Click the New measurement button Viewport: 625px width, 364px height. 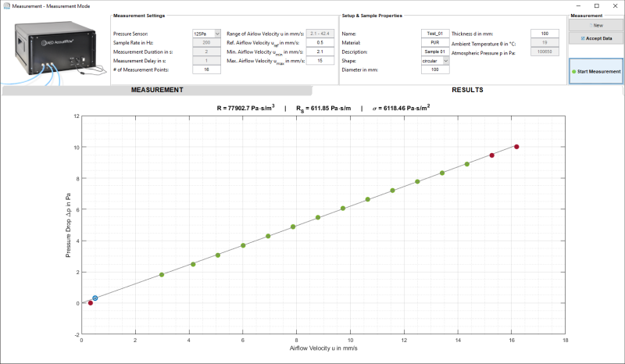596,25
